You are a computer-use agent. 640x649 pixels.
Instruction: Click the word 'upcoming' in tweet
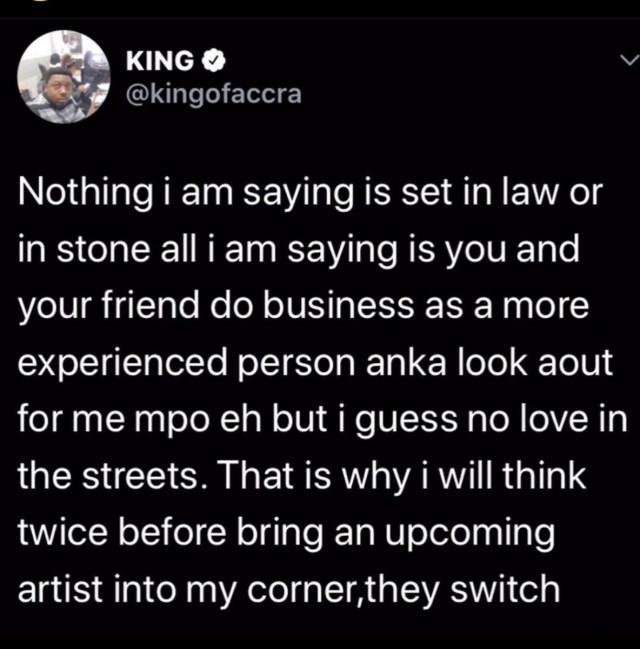469,533
